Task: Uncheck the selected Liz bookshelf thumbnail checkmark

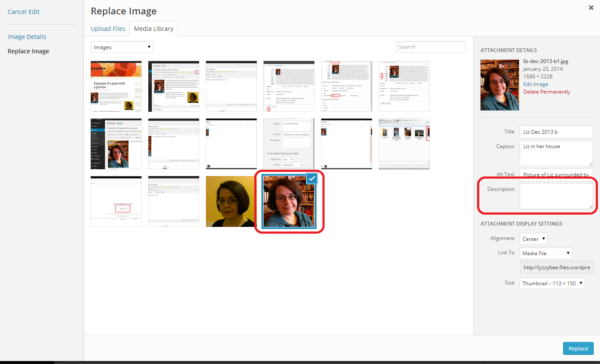Action: [312, 179]
